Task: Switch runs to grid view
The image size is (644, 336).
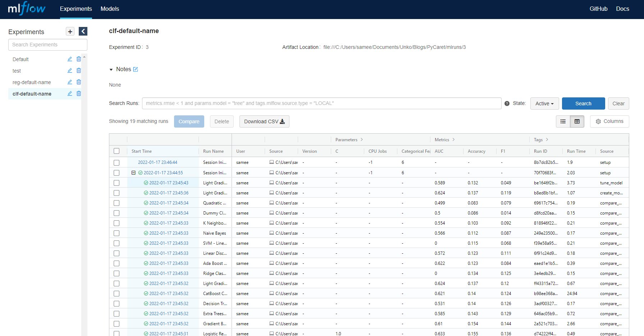Action: click(x=577, y=121)
